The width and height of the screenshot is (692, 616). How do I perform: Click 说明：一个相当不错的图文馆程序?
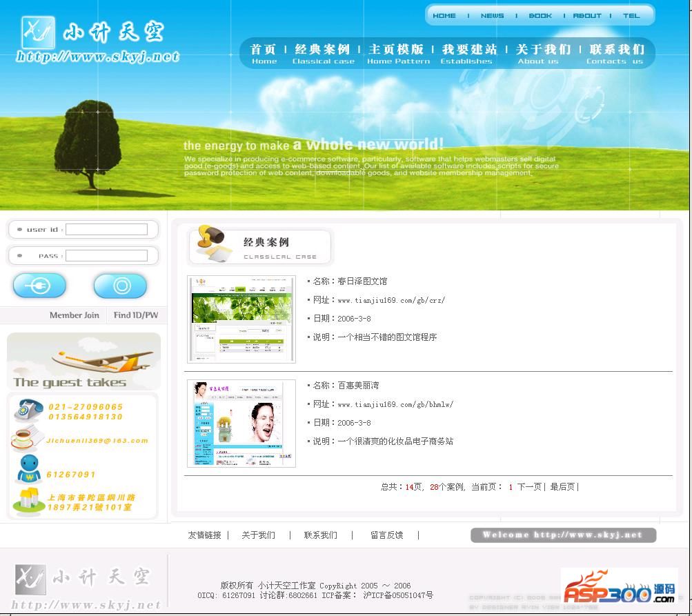coord(375,337)
